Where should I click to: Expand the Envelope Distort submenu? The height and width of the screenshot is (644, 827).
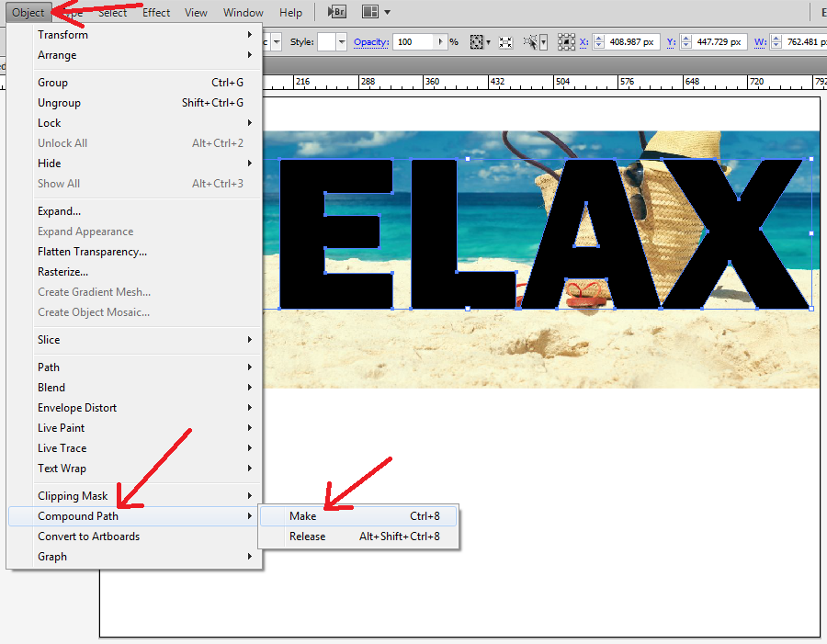click(135, 408)
